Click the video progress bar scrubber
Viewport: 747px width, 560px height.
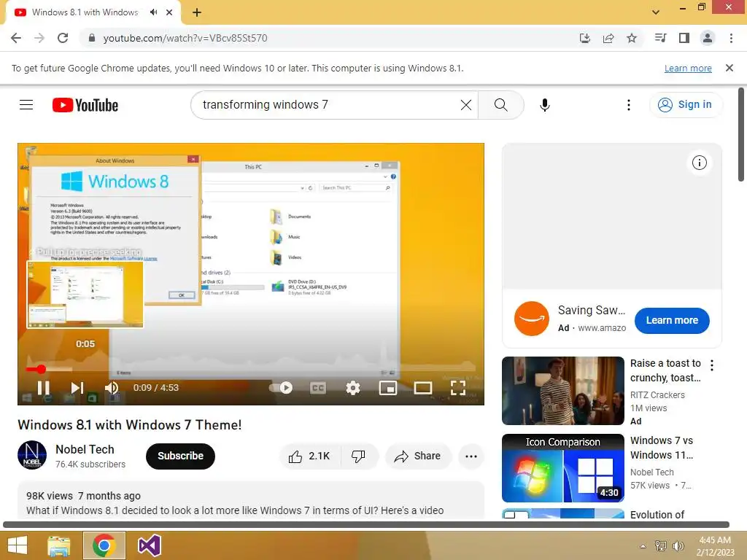pyautogui.click(x=42, y=369)
